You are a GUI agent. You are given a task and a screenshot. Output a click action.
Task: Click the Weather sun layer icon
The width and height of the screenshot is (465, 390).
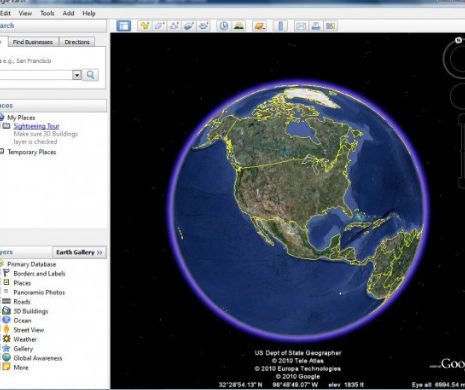click(6, 339)
